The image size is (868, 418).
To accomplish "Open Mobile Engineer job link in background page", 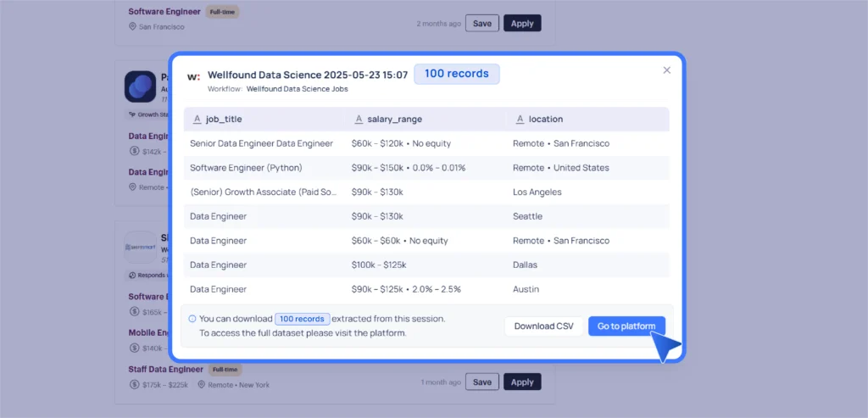I will click(x=149, y=332).
